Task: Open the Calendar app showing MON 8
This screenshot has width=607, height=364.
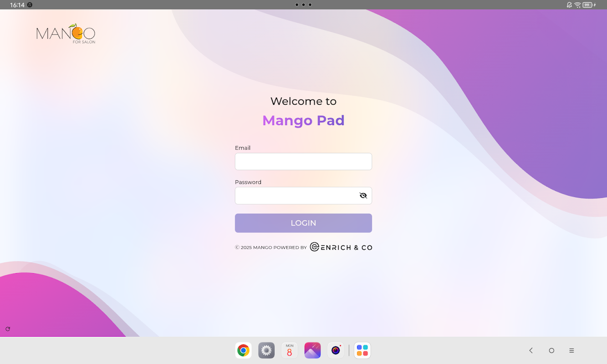Action: (290, 350)
